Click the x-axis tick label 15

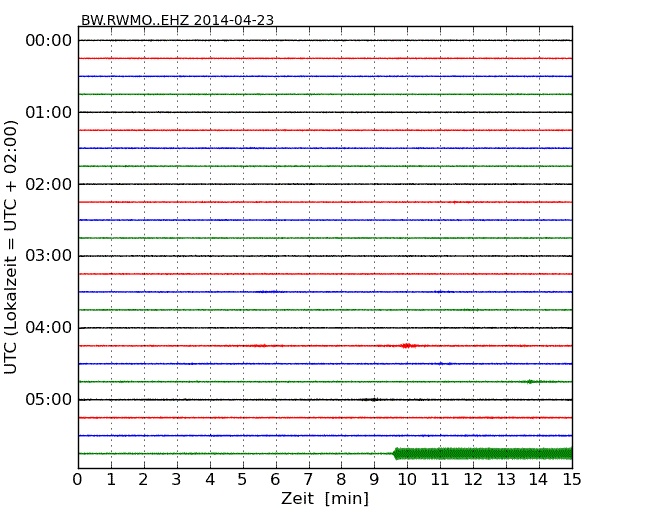click(572, 480)
